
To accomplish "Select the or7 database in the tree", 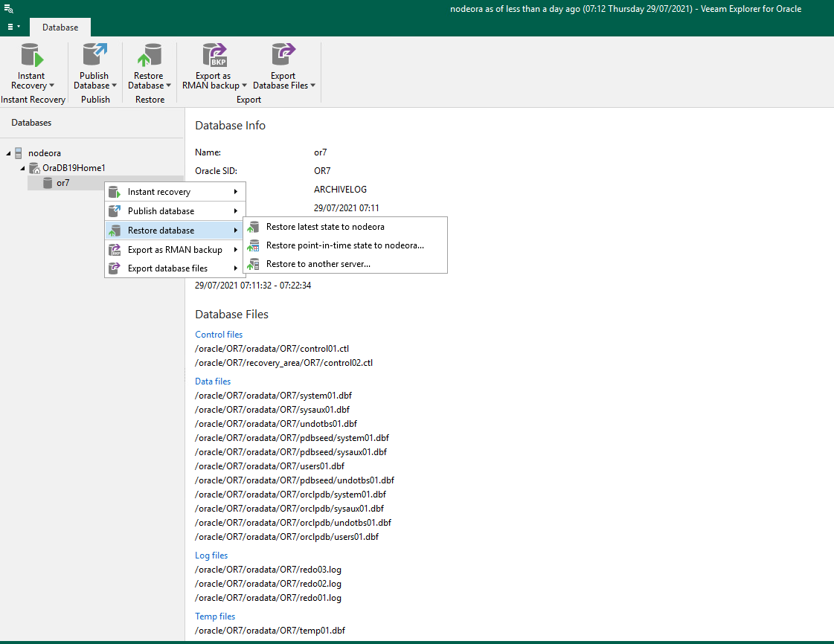I will [62, 182].
